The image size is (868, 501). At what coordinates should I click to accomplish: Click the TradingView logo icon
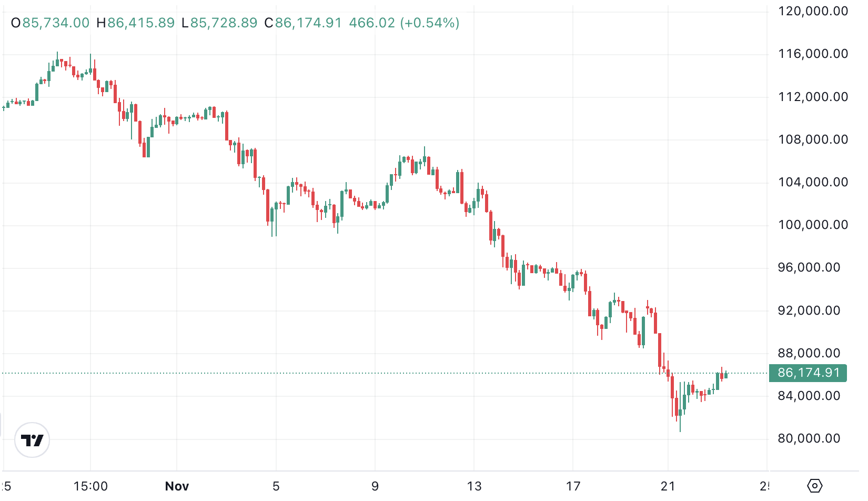32,440
